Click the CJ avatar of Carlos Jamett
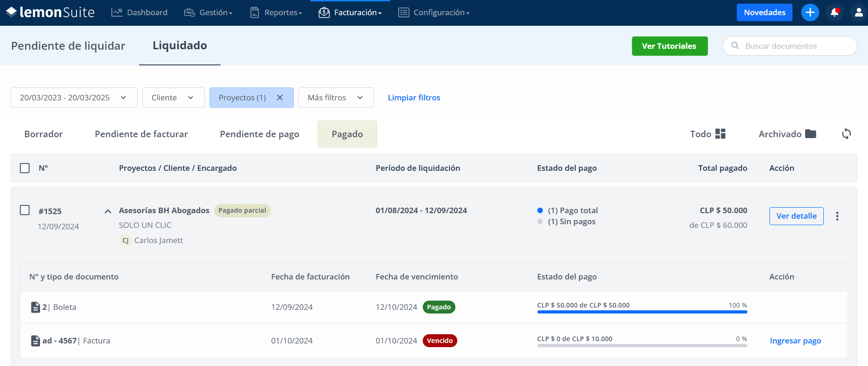868x366 pixels. (x=125, y=240)
